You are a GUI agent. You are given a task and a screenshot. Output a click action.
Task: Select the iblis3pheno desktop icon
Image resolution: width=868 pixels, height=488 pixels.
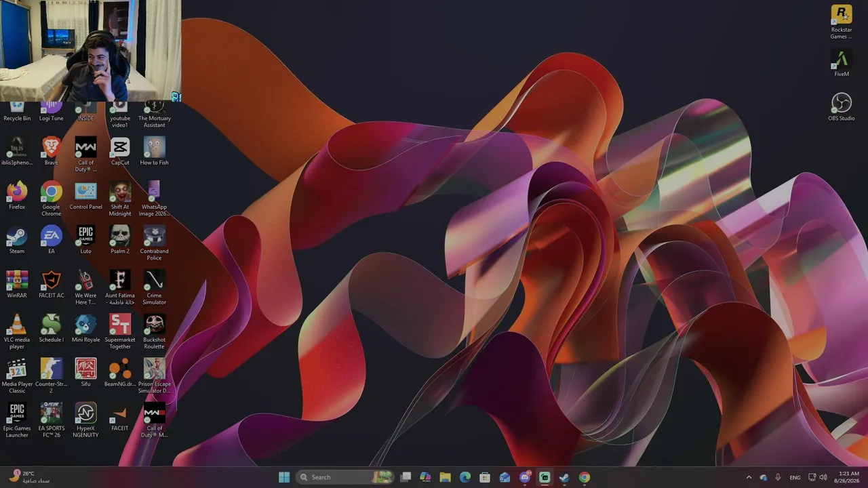tap(17, 151)
